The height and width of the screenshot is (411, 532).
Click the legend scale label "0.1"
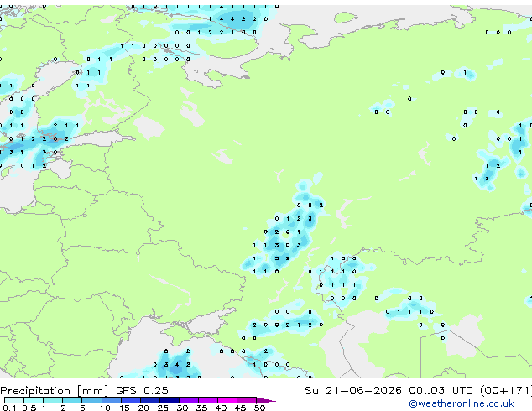tap(9, 408)
